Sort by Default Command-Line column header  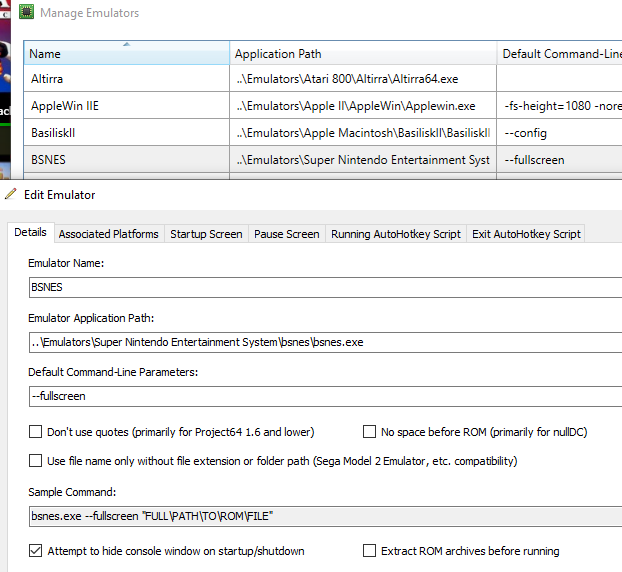(x=559, y=53)
